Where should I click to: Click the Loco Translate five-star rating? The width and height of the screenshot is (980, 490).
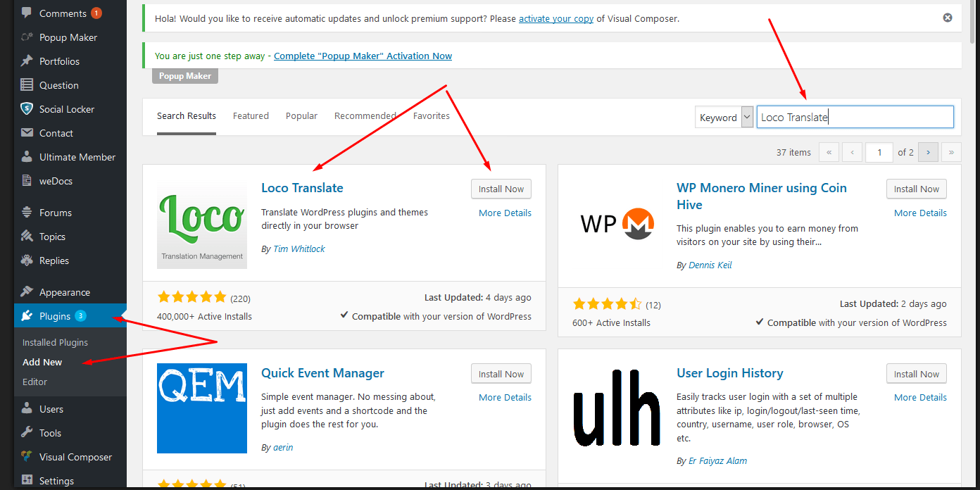pyautogui.click(x=191, y=297)
